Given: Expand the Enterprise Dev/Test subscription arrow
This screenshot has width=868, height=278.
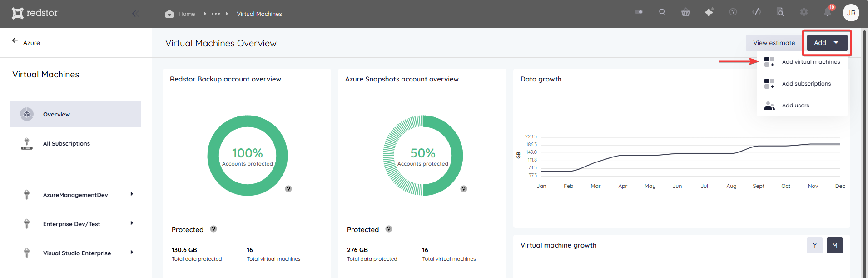Looking at the screenshot, I should (x=132, y=223).
